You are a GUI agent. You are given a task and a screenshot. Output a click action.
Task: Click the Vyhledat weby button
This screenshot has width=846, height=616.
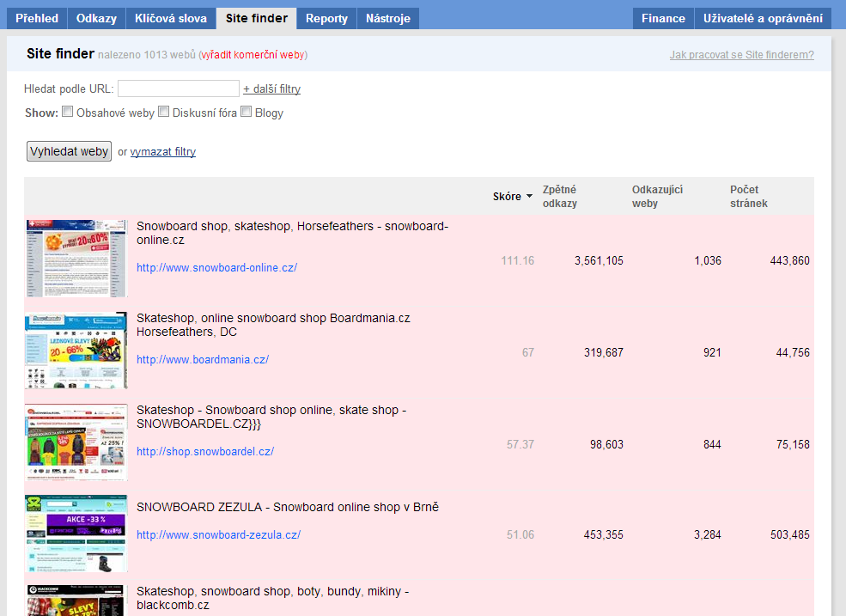click(x=69, y=151)
